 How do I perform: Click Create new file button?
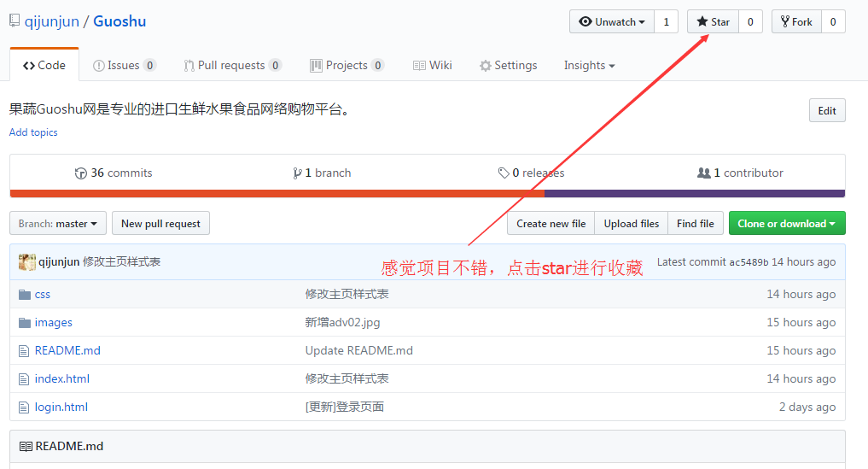[x=551, y=224]
